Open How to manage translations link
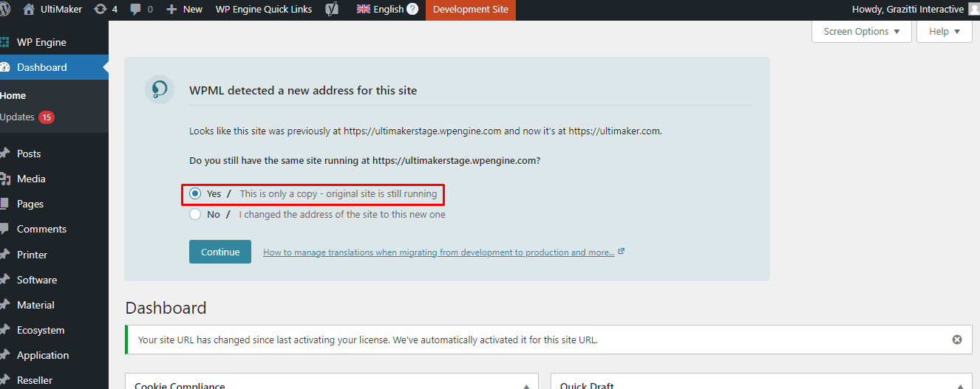 (439, 252)
